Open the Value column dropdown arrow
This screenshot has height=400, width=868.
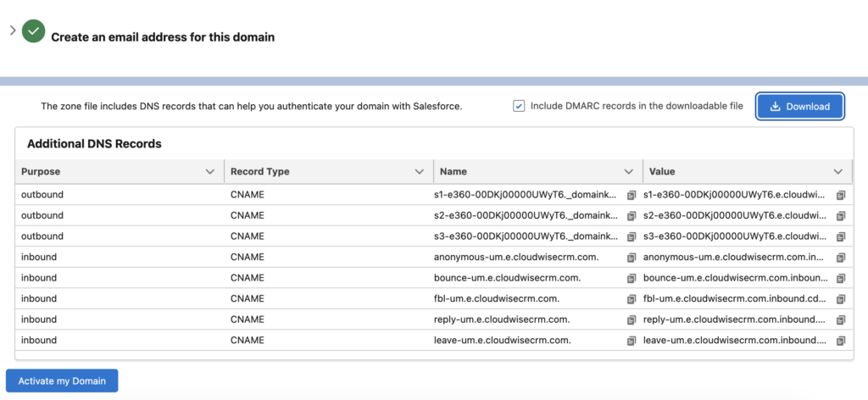click(x=837, y=172)
